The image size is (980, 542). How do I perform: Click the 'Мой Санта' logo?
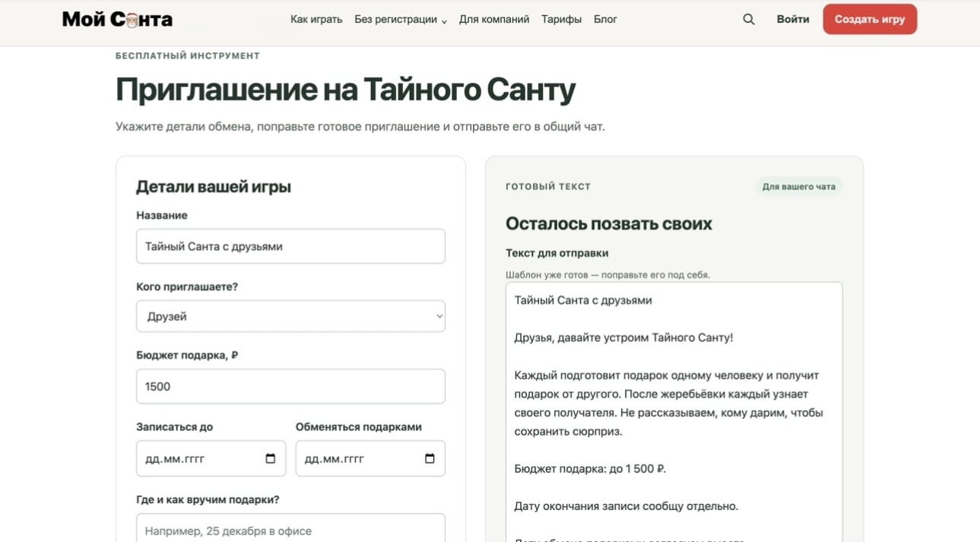click(117, 20)
